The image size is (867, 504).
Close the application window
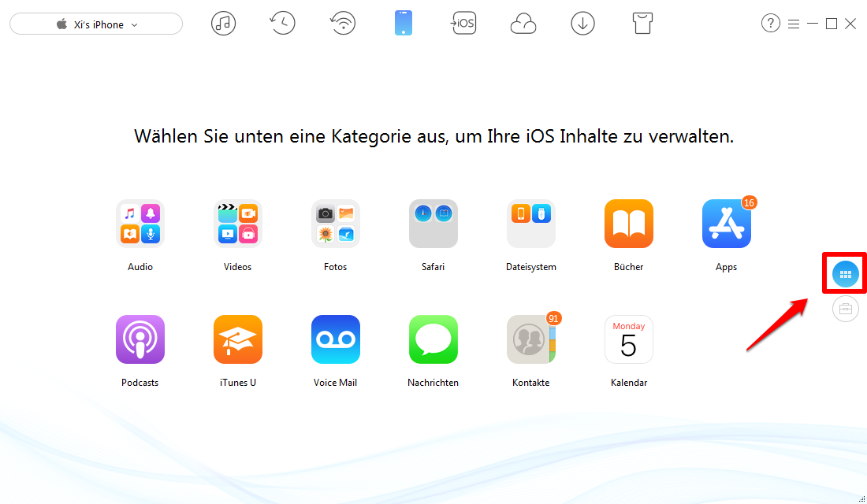[x=850, y=24]
